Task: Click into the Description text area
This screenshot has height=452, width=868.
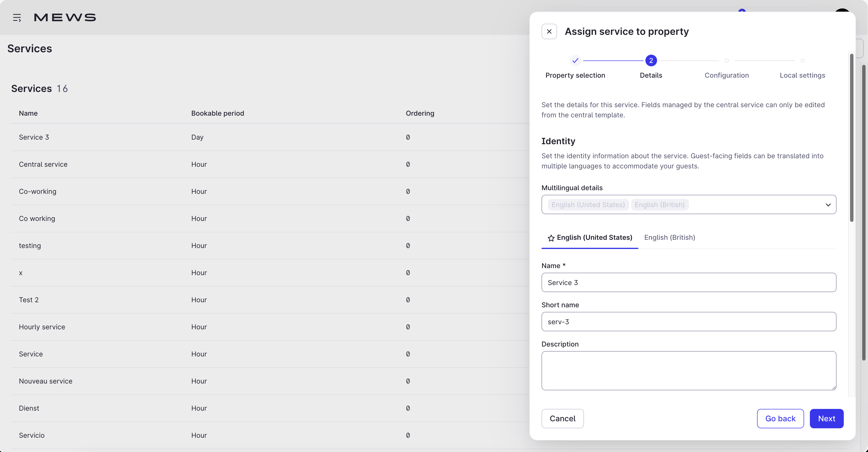Action: 689,371
